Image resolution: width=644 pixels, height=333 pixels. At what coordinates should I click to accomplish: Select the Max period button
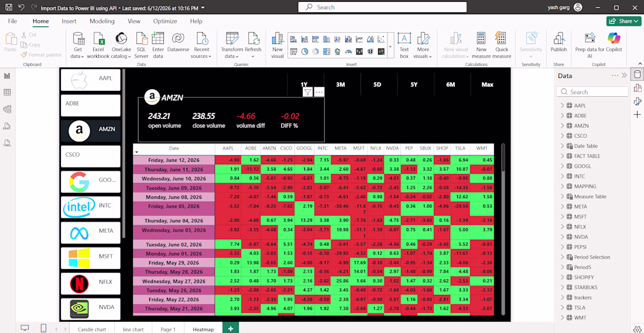coord(488,84)
